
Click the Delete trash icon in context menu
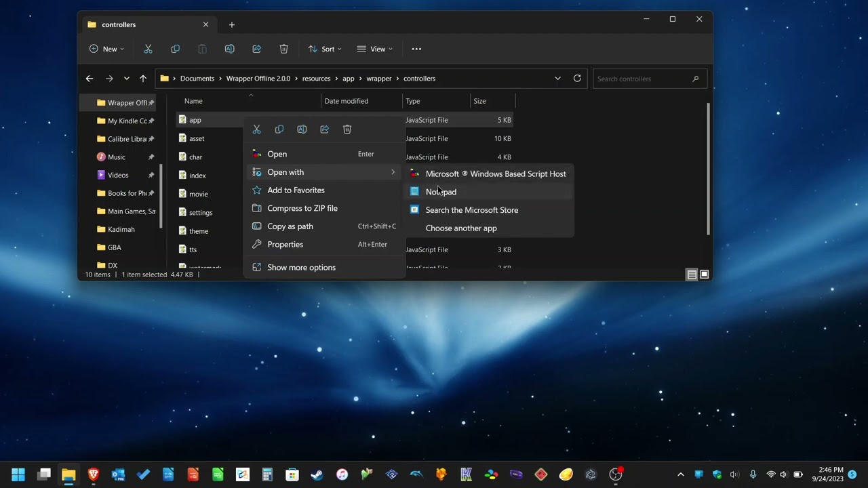tap(347, 129)
